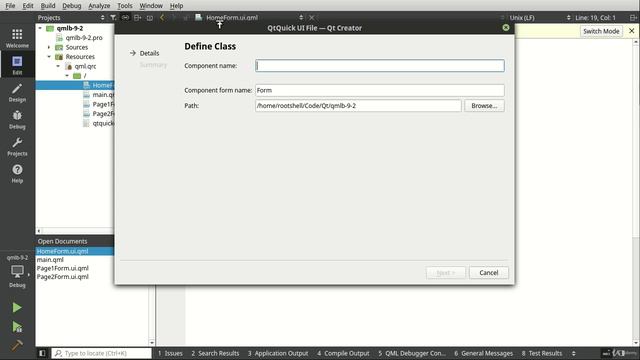Show the Search Results pane
The height and width of the screenshot is (360, 640).
click(215, 353)
